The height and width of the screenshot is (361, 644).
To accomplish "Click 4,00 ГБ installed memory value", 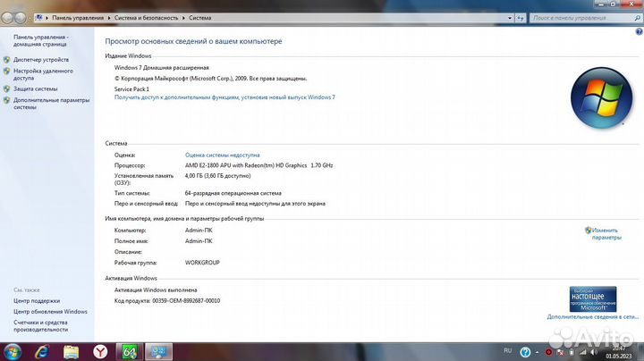I will [x=217, y=175].
